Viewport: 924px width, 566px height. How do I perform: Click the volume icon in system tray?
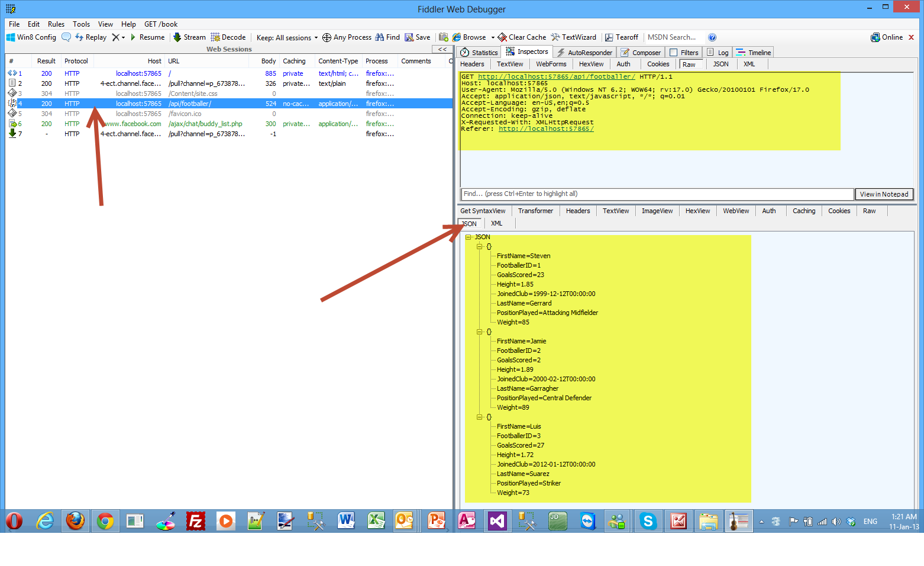(x=836, y=522)
